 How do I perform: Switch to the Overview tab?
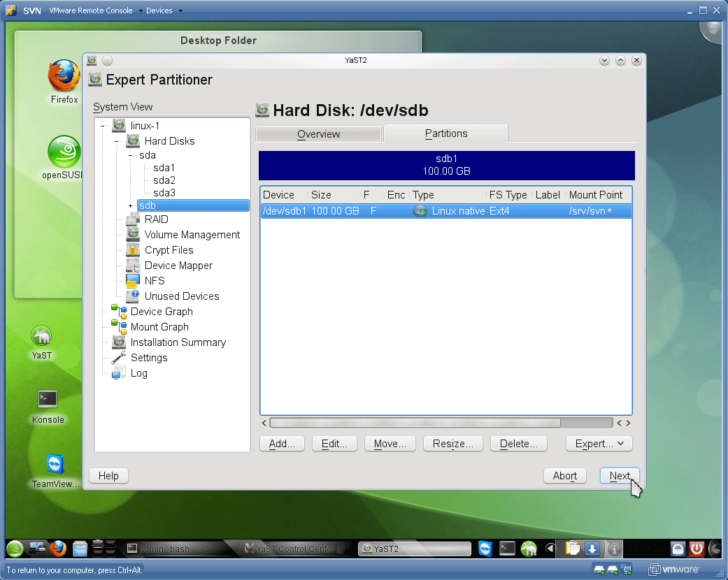[x=318, y=134]
